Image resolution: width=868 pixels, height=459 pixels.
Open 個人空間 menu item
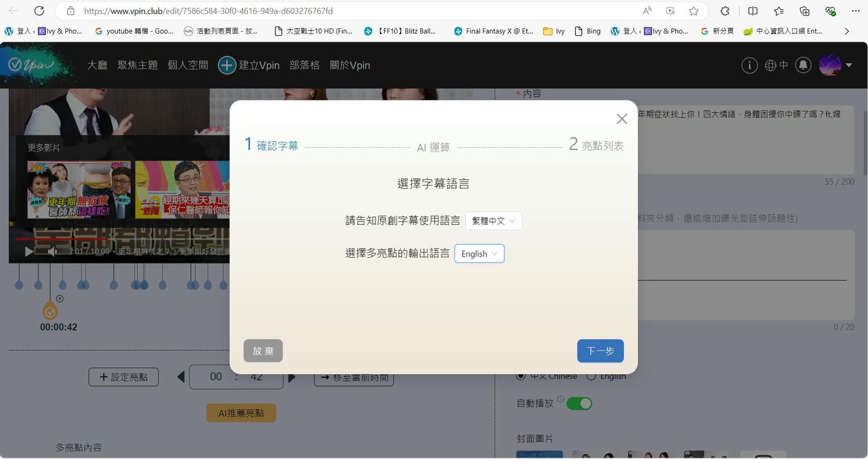click(188, 65)
